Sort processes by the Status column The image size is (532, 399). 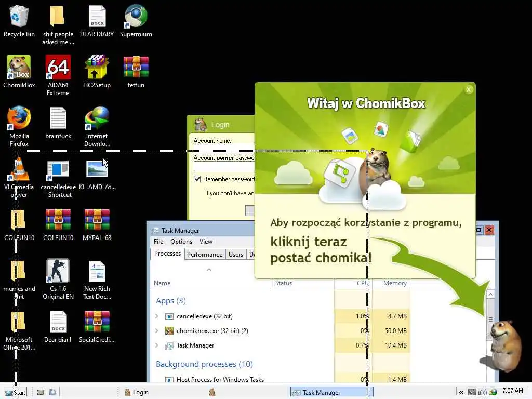pos(284,283)
